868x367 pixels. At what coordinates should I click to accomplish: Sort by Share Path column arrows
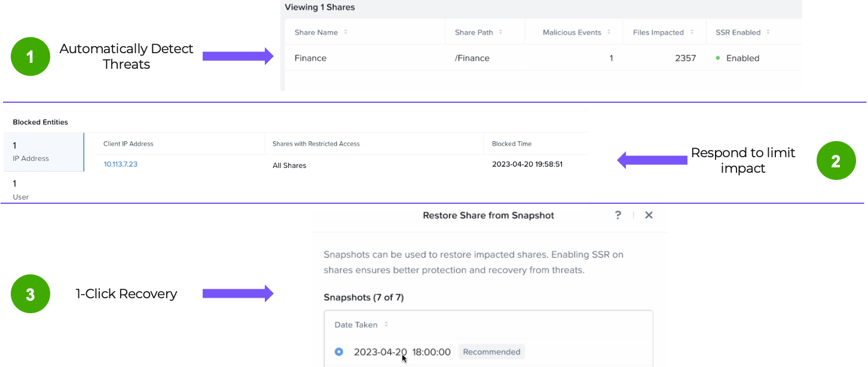pos(501,32)
